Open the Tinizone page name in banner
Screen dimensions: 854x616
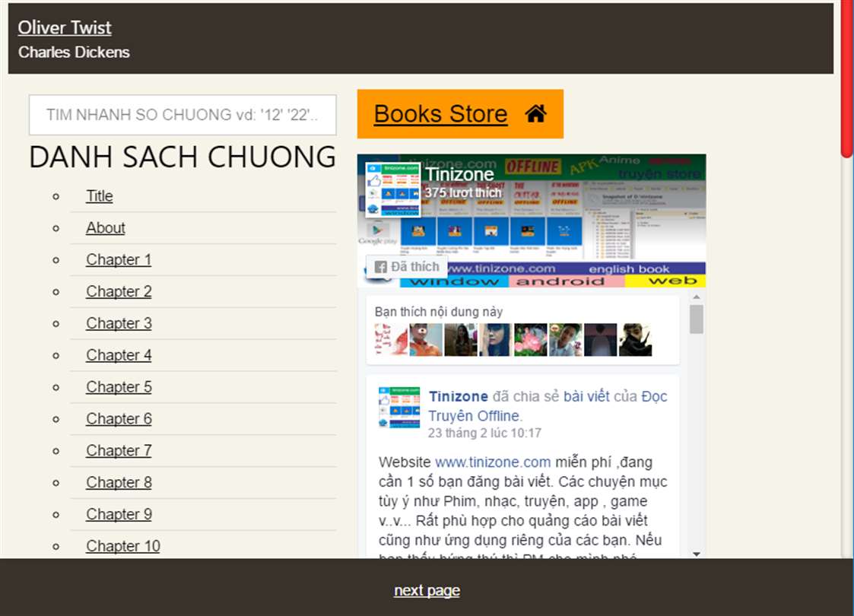pyautogui.click(x=459, y=174)
